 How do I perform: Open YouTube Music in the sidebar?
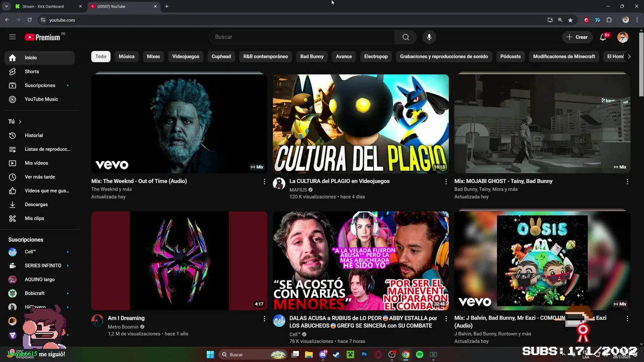pos(40,99)
